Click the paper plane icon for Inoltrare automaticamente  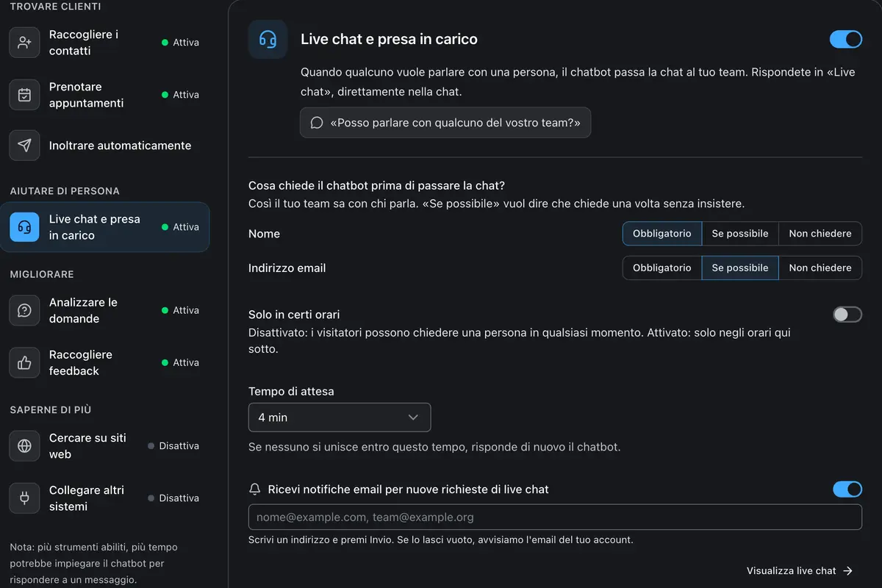coord(24,146)
